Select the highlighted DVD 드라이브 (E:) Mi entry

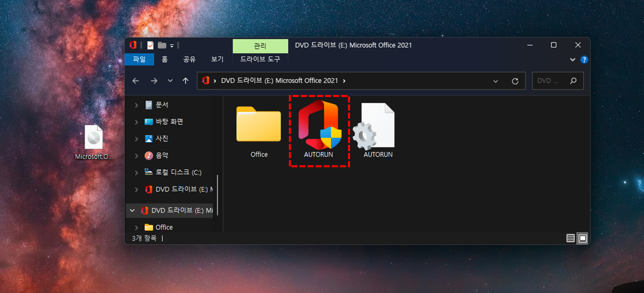coord(177,211)
